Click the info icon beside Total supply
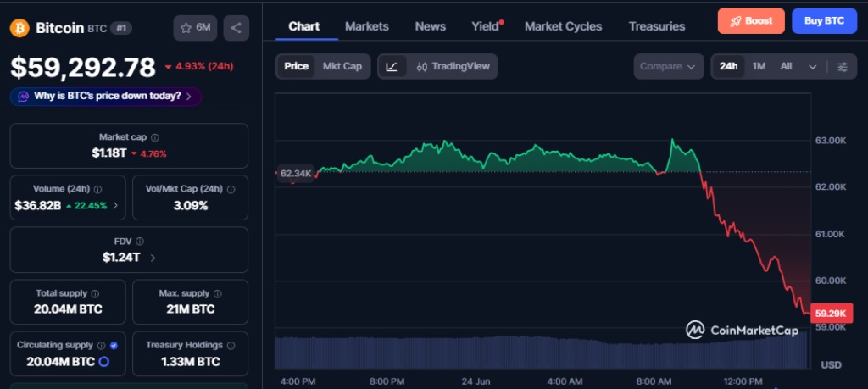The width and height of the screenshot is (868, 389). [95, 293]
